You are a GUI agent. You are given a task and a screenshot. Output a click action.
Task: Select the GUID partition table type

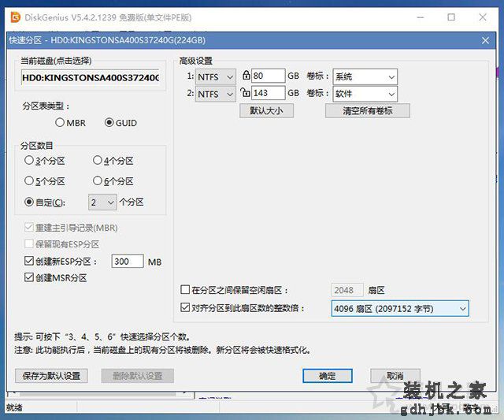(120, 123)
